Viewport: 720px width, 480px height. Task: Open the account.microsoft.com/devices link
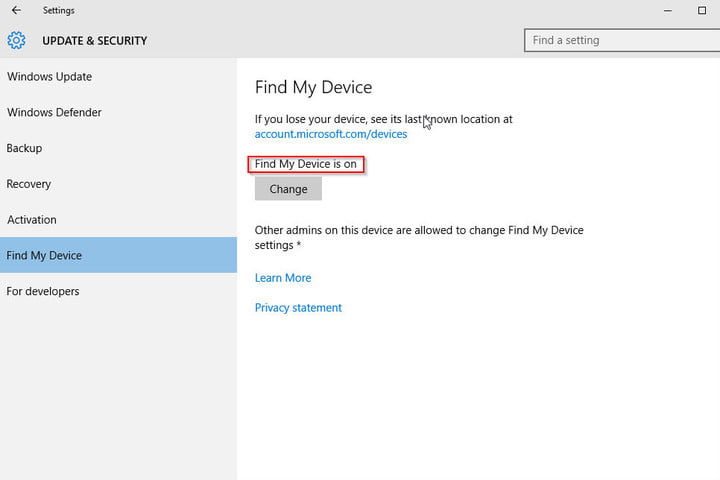point(331,134)
